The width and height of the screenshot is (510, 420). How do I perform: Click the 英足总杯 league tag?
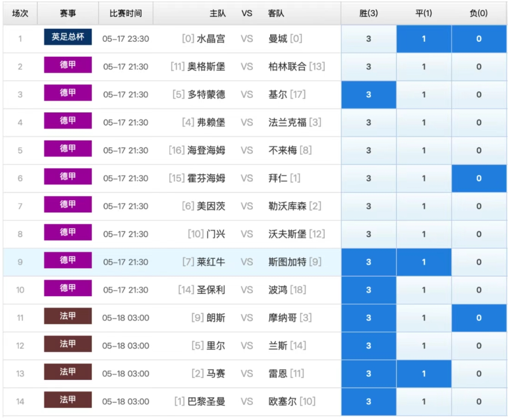[x=68, y=37]
